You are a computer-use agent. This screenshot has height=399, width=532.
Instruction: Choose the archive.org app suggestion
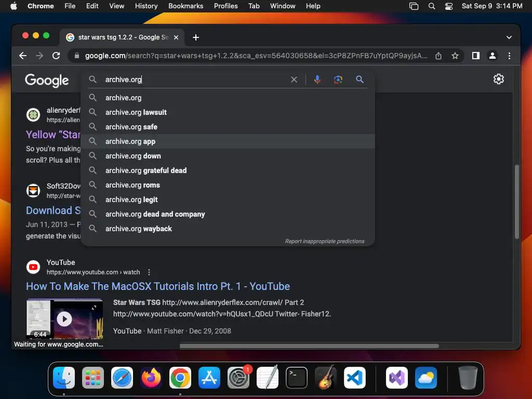pos(228,141)
